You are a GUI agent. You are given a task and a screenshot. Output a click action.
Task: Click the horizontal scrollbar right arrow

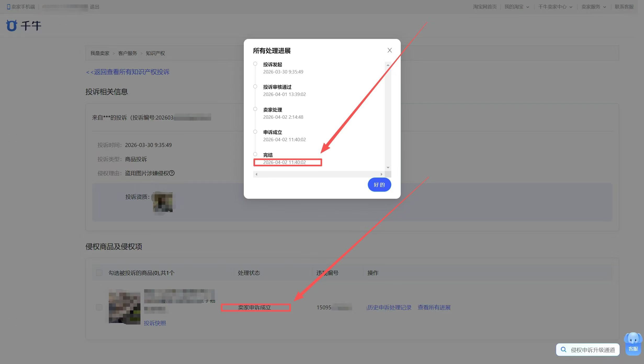381,174
